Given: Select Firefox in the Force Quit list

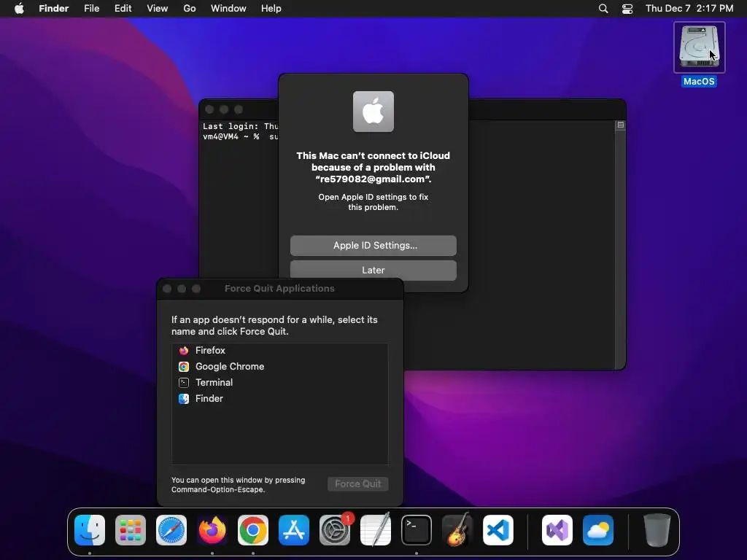Looking at the screenshot, I should point(279,351).
